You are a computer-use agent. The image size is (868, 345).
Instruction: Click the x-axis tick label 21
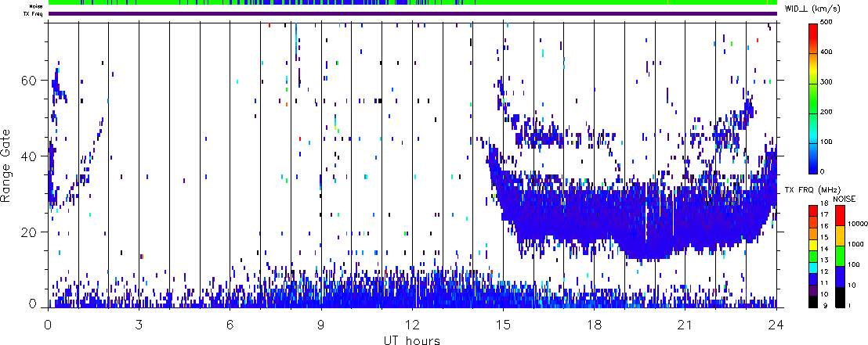(685, 324)
